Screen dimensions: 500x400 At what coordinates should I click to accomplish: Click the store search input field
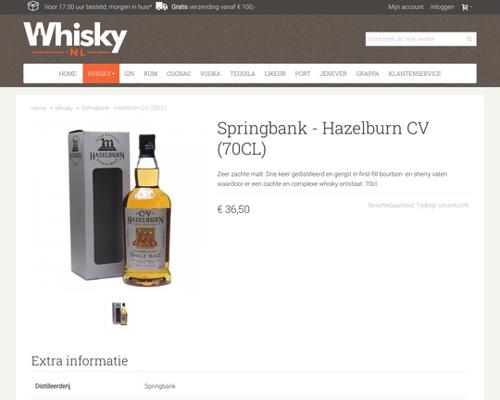[x=416, y=39]
